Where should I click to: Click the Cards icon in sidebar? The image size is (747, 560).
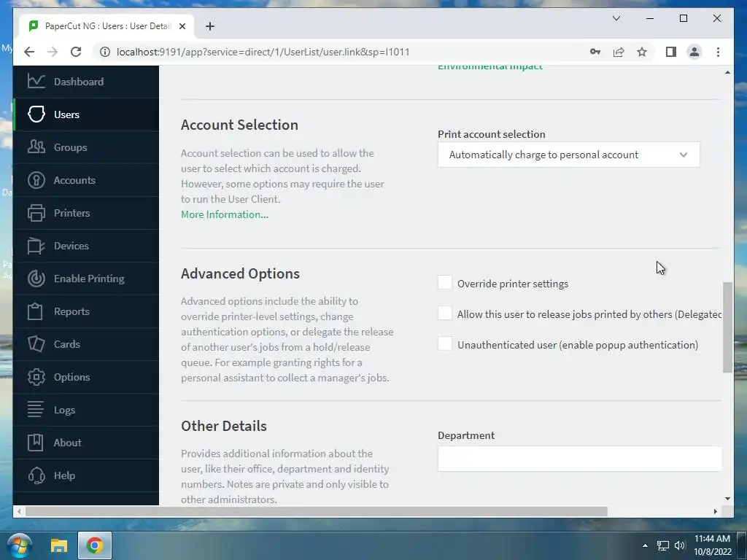(x=36, y=344)
